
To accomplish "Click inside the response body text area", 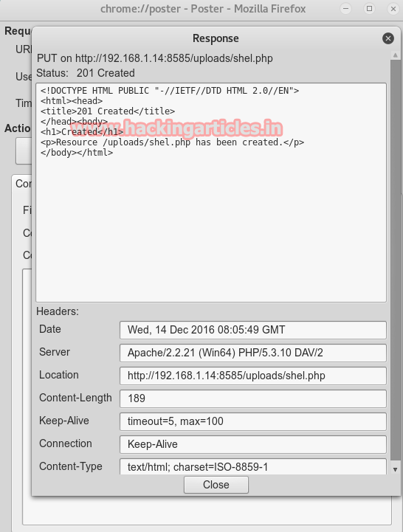I will [211, 193].
